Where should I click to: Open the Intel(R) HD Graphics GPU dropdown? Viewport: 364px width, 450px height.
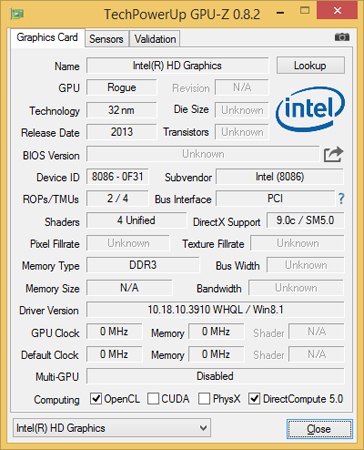112,428
